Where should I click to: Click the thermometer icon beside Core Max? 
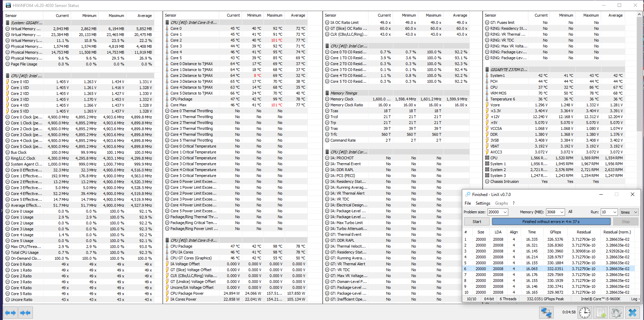(x=167, y=105)
